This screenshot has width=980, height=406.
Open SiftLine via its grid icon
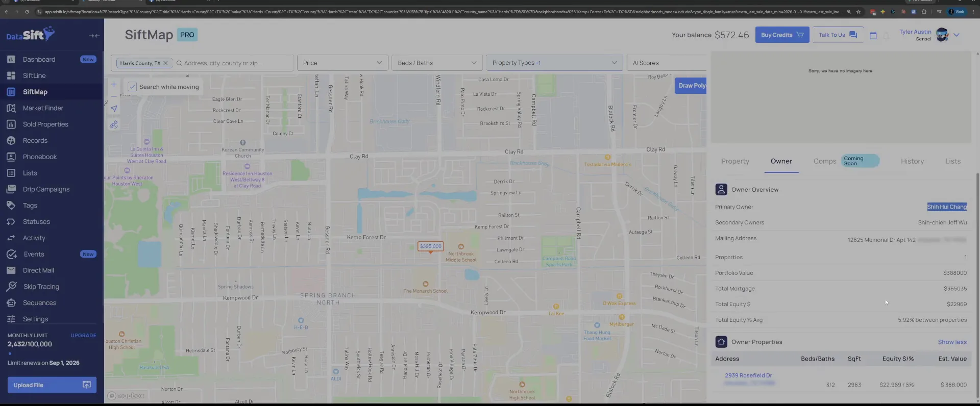click(x=11, y=75)
